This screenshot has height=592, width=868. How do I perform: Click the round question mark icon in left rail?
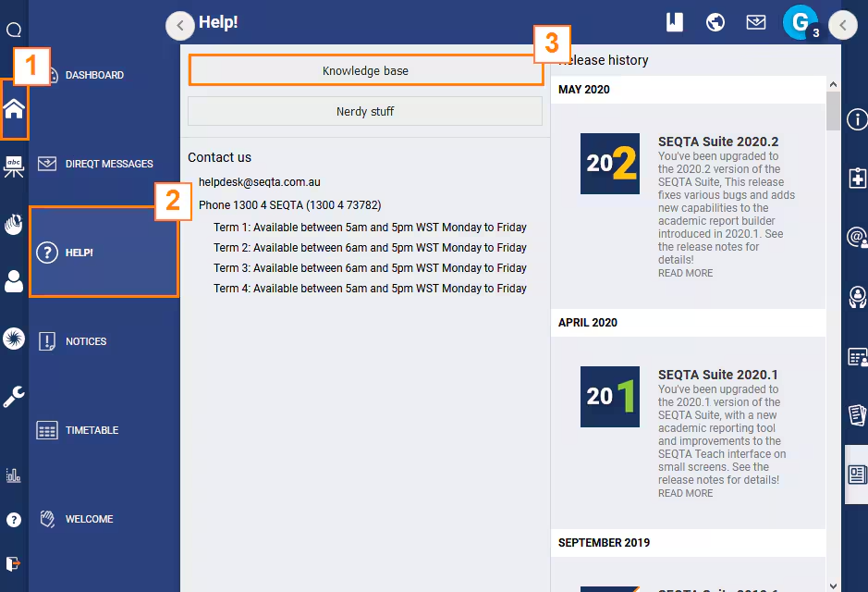pos(14,520)
